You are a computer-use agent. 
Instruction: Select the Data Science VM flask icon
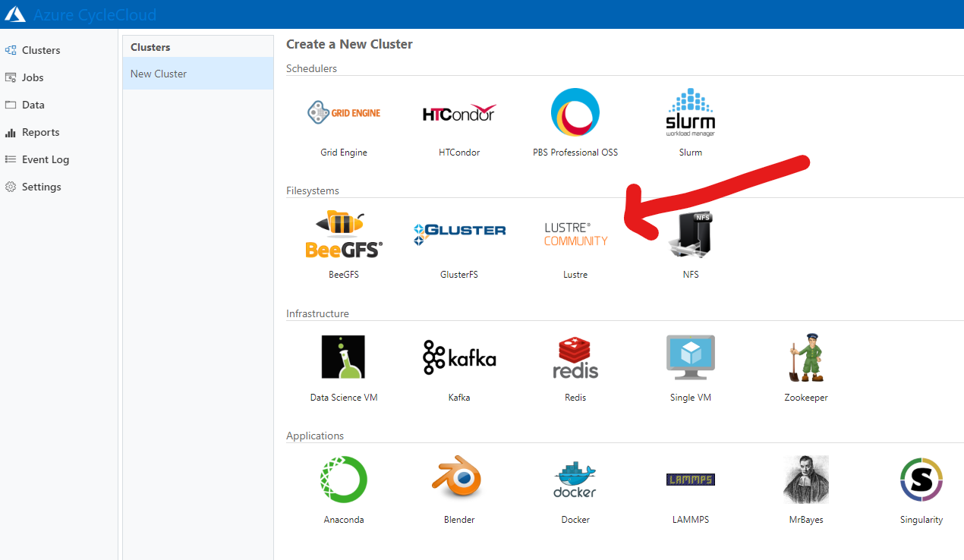pos(343,357)
